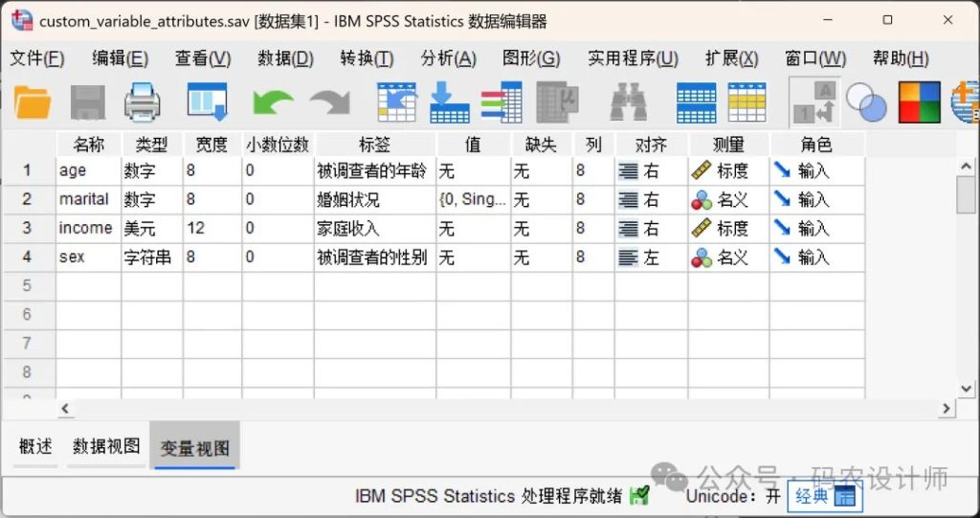Switch to the 数据视图 tab

coord(106,446)
